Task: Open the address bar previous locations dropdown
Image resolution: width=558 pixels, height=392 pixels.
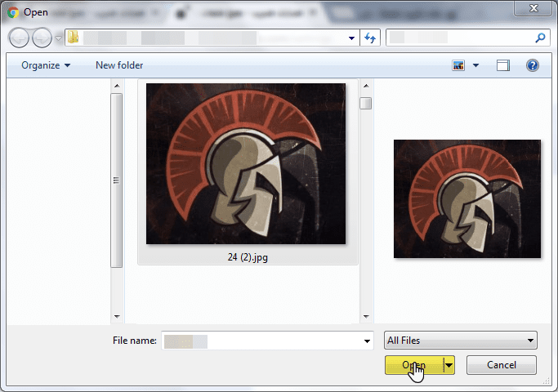Action: point(352,38)
